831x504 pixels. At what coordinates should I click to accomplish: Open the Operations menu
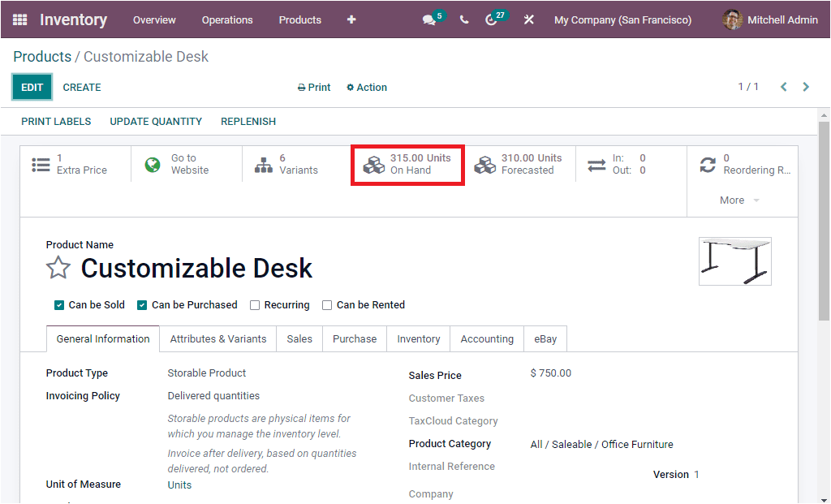click(227, 19)
